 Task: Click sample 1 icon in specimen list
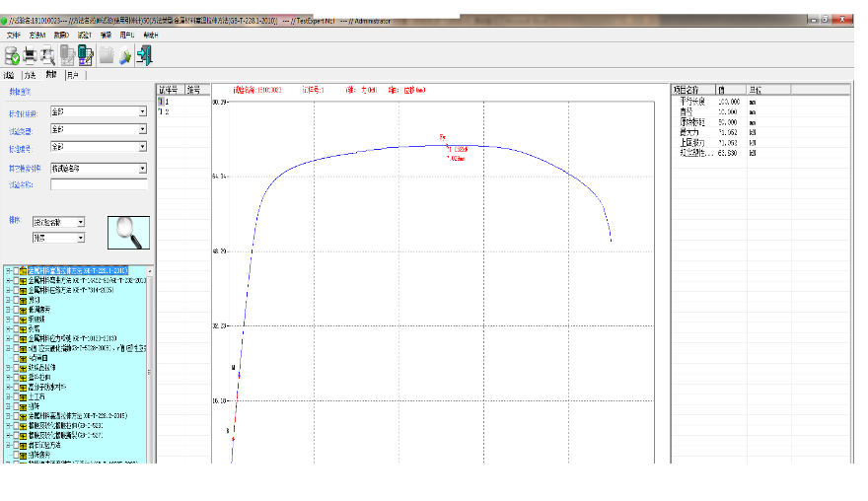click(161, 102)
